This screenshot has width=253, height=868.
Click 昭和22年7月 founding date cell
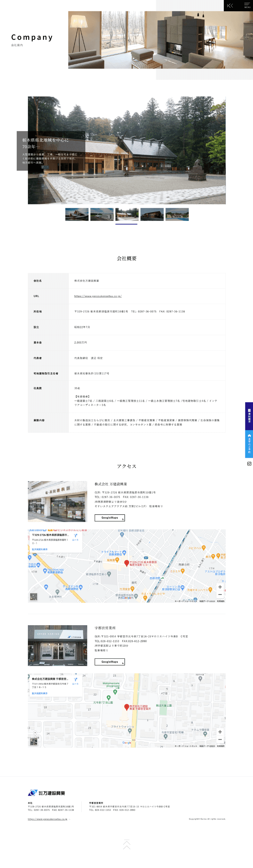click(x=82, y=327)
